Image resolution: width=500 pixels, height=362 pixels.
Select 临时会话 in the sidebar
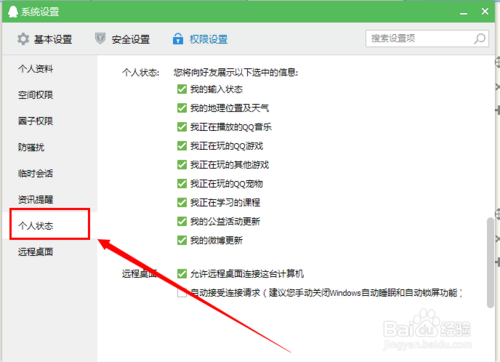click(35, 173)
